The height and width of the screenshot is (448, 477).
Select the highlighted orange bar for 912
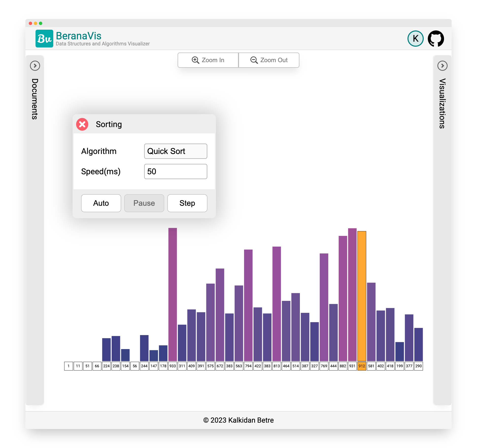(x=362, y=296)
